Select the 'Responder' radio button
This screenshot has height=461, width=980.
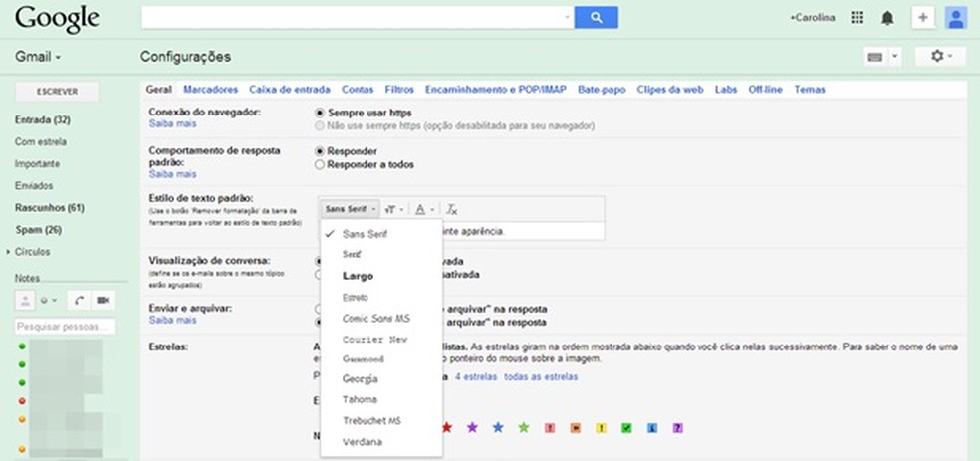(320, 151)
